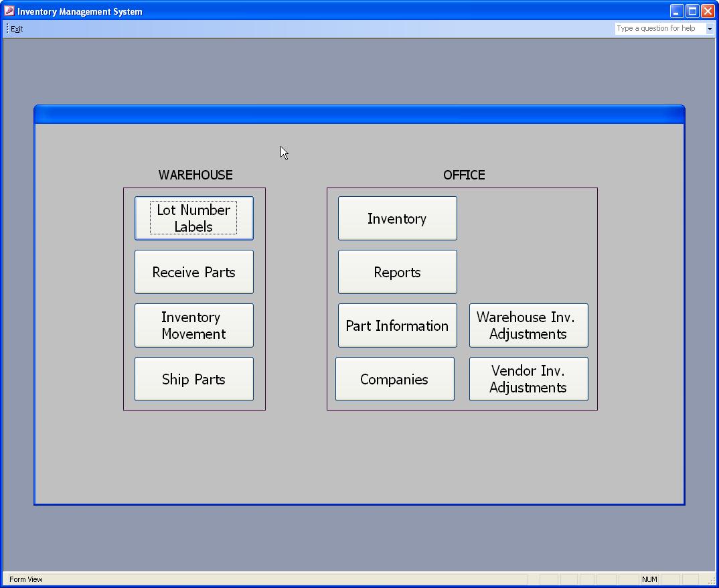Viewport: 719px width, 588px height.
Task: Open the Inventory Movement screen
Action: (x=193, y=325)
